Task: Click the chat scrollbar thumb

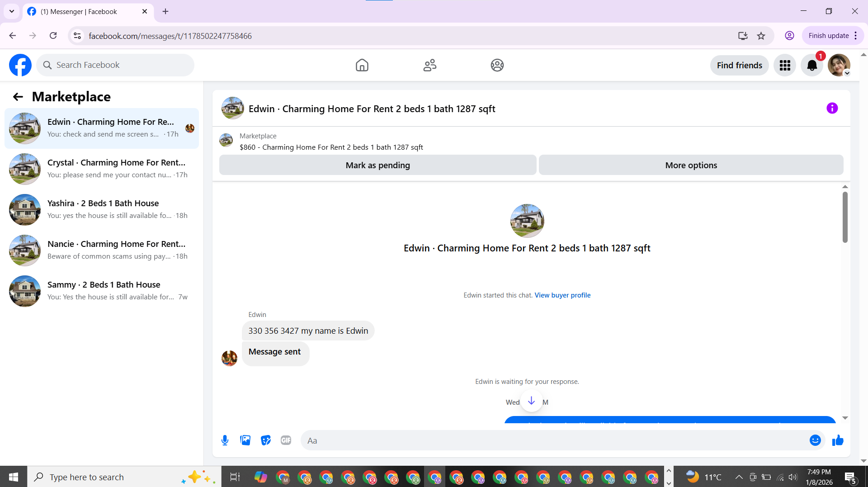Action: (x=845, y=217)
